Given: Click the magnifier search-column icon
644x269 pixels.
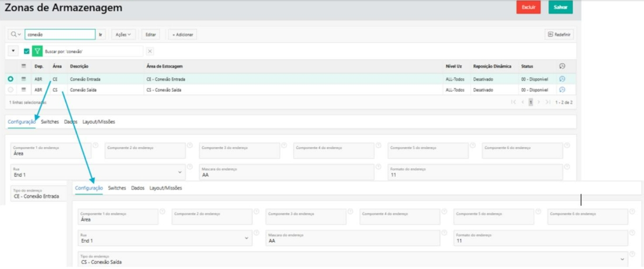Looking at the screenshot, I should coord(16,34).
